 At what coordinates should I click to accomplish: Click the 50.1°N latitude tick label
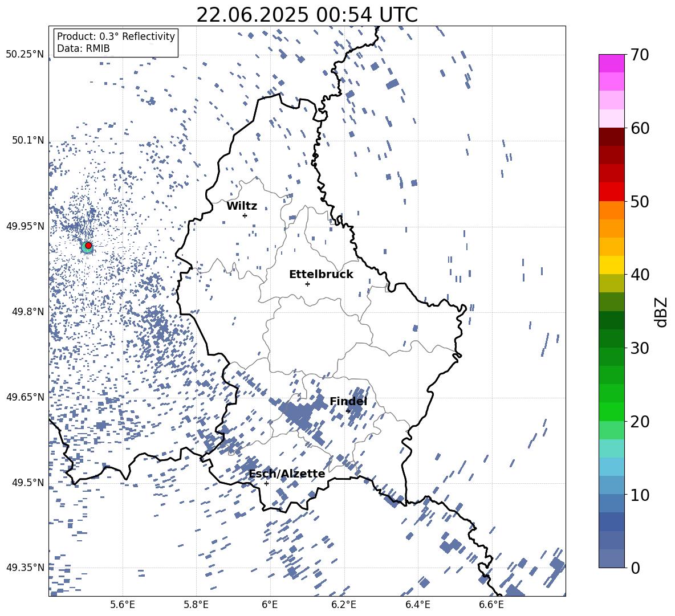tap(27, 140)
